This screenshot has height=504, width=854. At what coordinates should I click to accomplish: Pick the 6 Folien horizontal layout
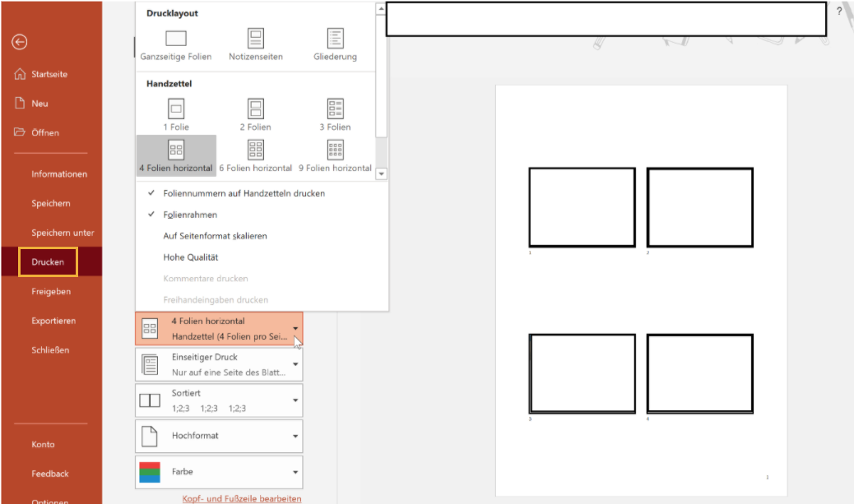[255, 150]
